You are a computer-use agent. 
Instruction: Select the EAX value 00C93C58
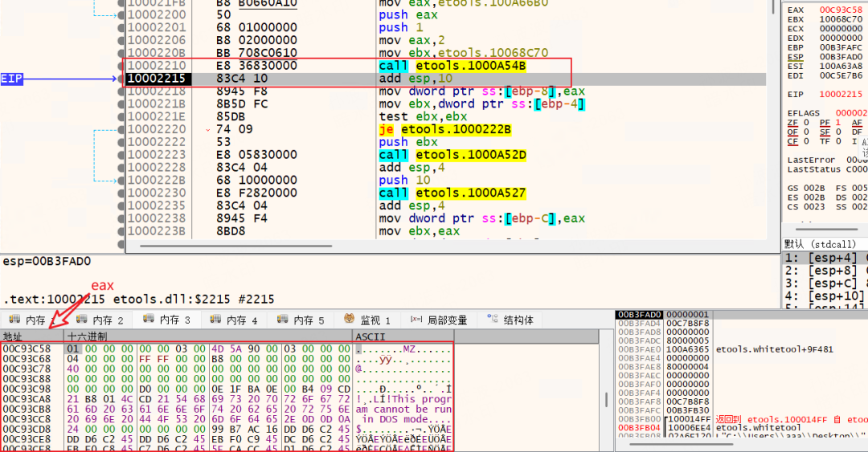841,10
